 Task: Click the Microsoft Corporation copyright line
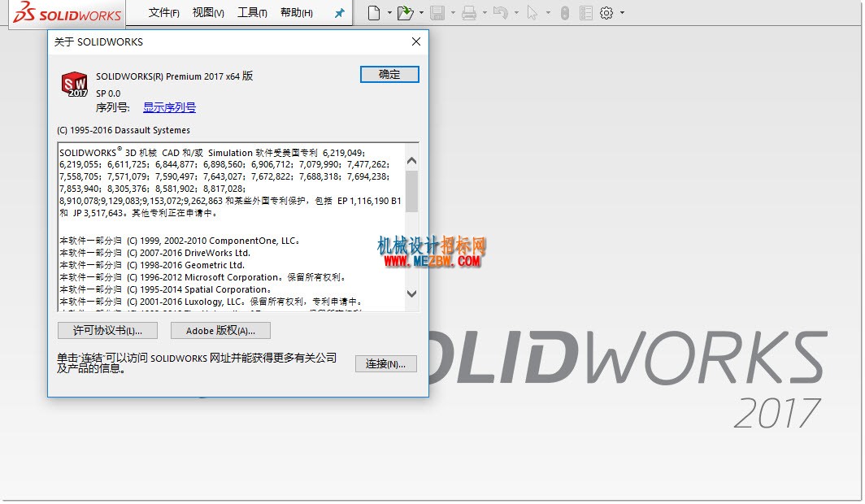(x=203, y=277)
